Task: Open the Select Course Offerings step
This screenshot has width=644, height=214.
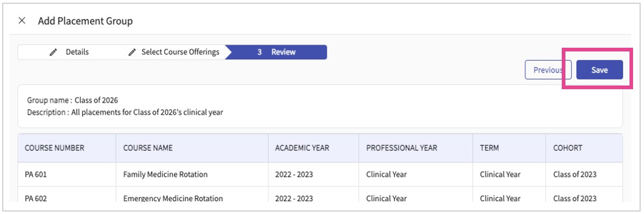Action: [174, 52]
